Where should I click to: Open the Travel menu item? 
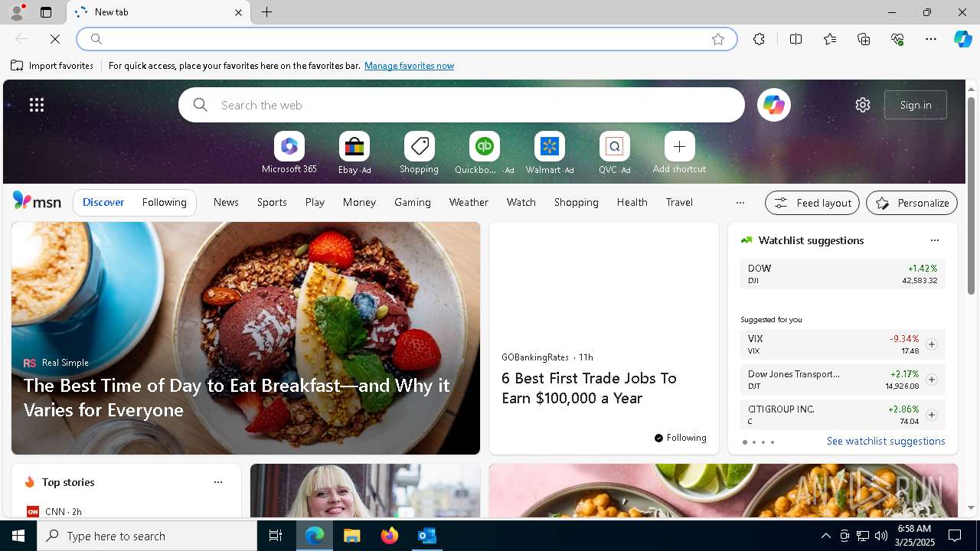tap(679, 202)
